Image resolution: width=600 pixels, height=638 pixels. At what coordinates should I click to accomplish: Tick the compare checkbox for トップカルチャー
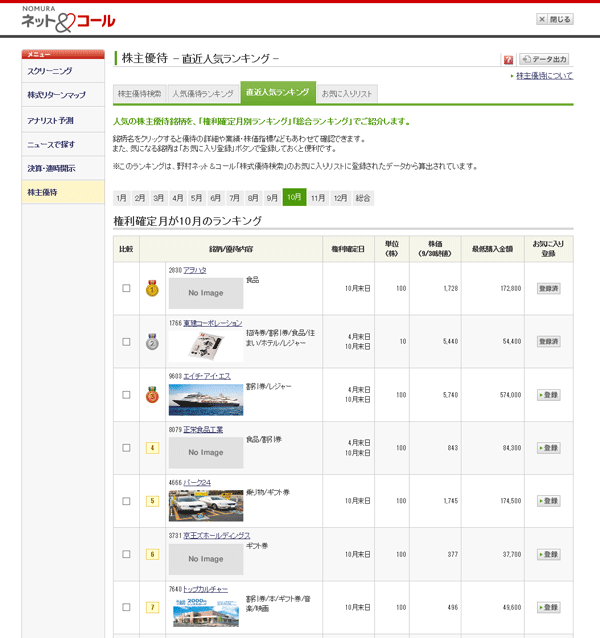coord(127,607)
